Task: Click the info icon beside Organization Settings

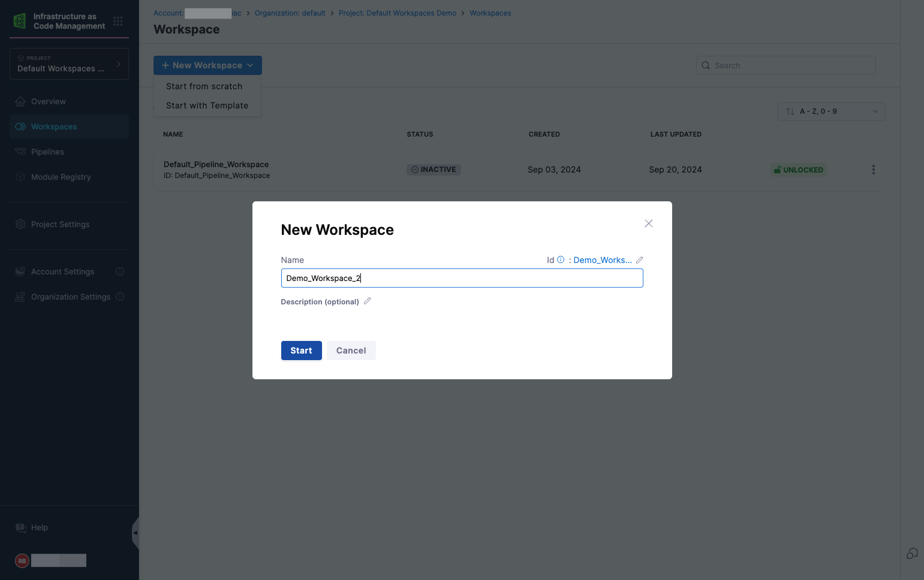Action: coord(120,297)
